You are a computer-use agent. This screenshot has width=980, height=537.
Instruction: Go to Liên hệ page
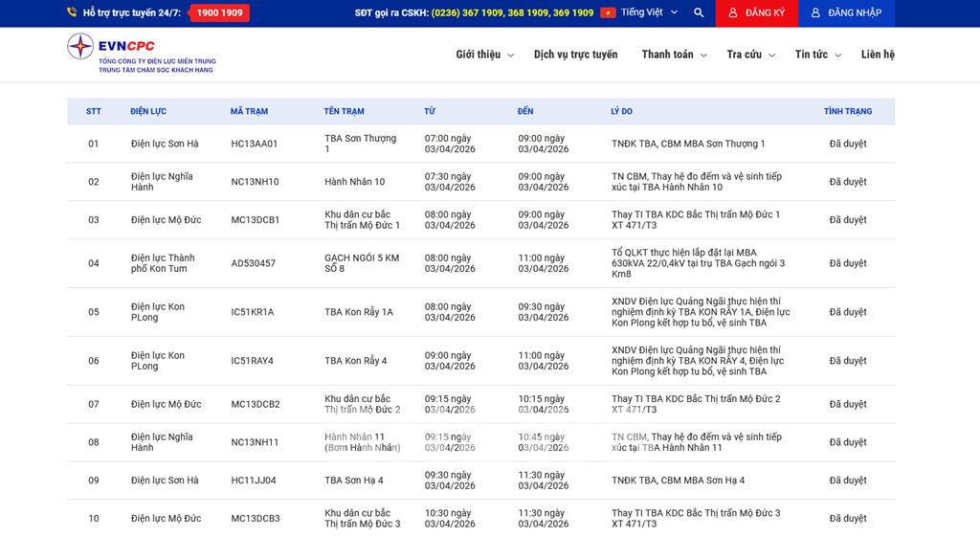click(878, 55)
